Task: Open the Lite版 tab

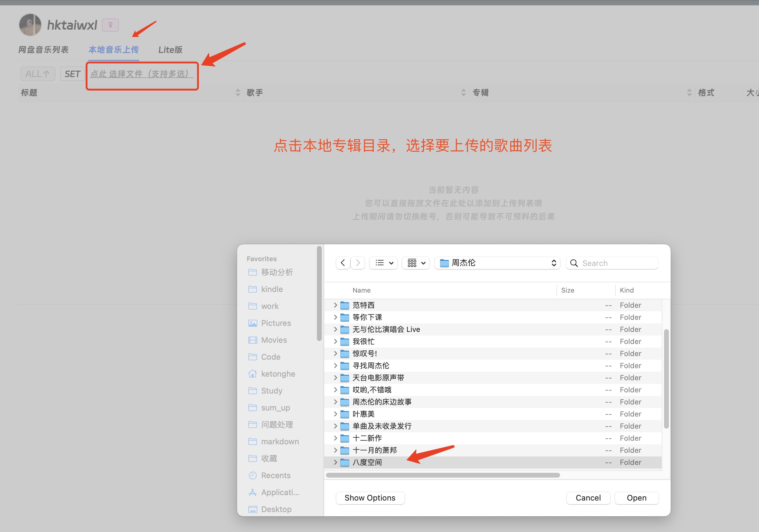Action: [x=170, y=50]
